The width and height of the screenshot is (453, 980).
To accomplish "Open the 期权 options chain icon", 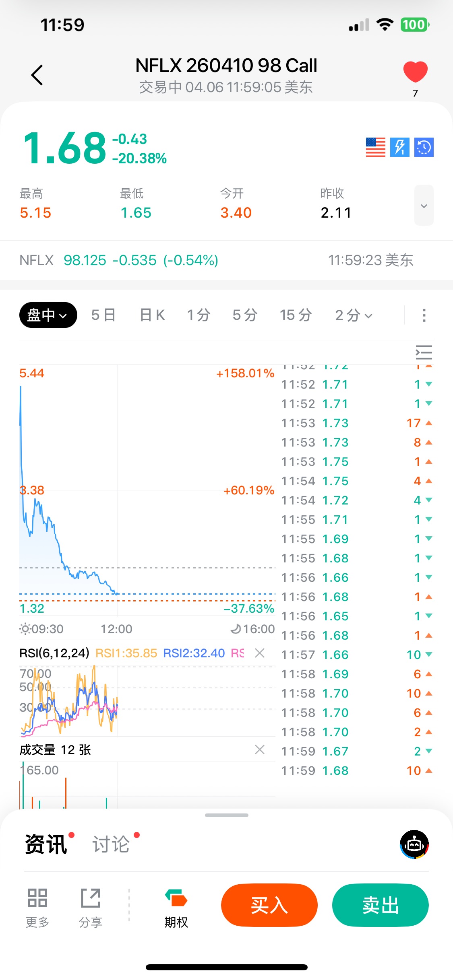I will 176,898.
